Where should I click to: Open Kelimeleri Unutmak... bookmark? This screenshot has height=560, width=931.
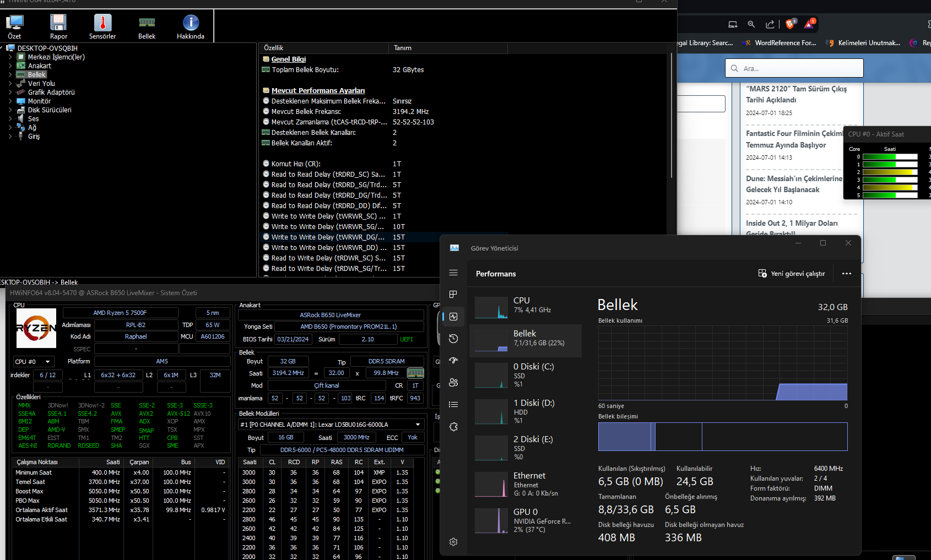point(863,43)
